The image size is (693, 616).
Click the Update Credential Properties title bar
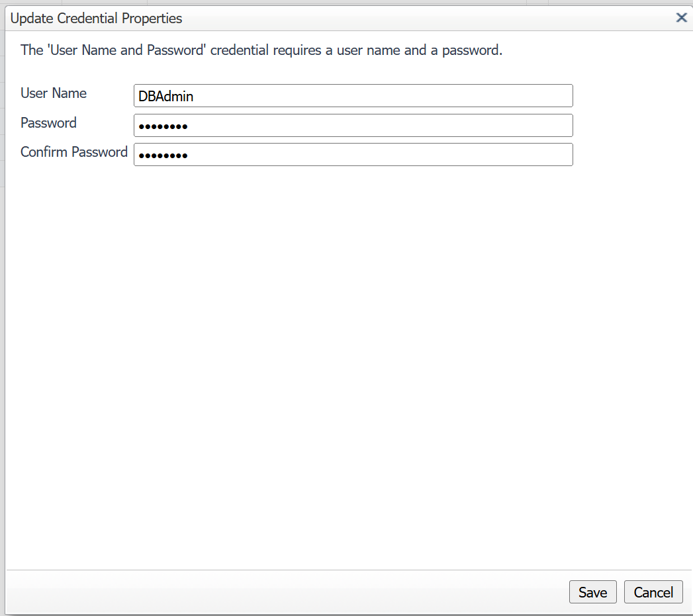point(96,18)
